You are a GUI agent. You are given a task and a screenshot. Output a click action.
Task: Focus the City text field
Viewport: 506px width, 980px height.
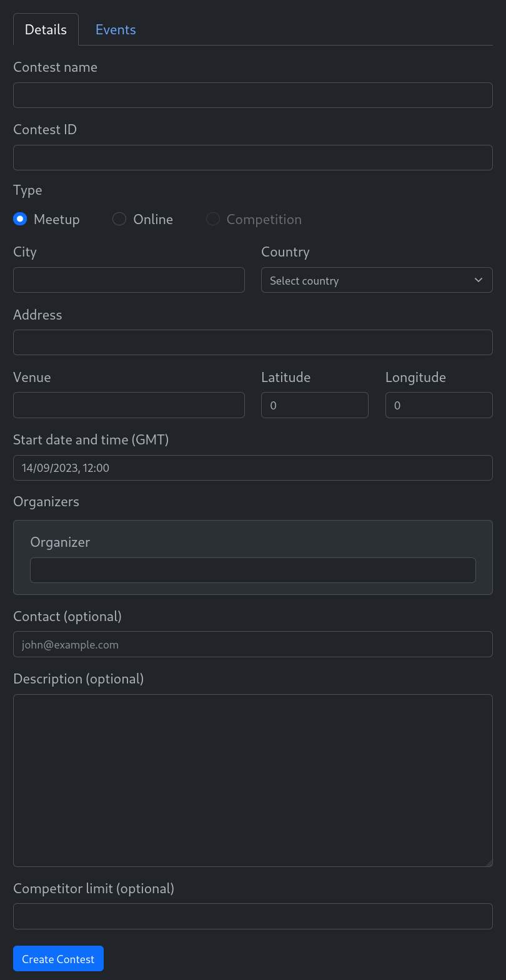[129, 280]
